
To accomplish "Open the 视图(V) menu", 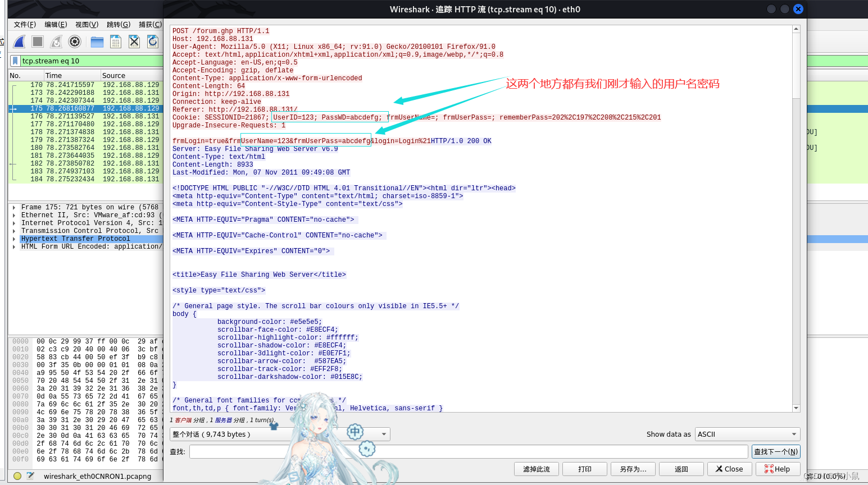I will [87, 24].
